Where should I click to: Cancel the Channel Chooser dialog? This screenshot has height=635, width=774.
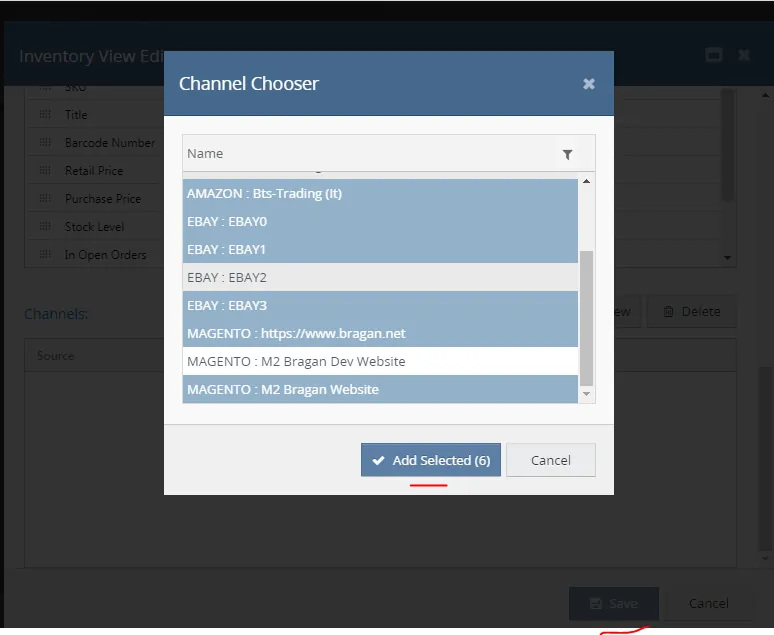tap(550, 460)
